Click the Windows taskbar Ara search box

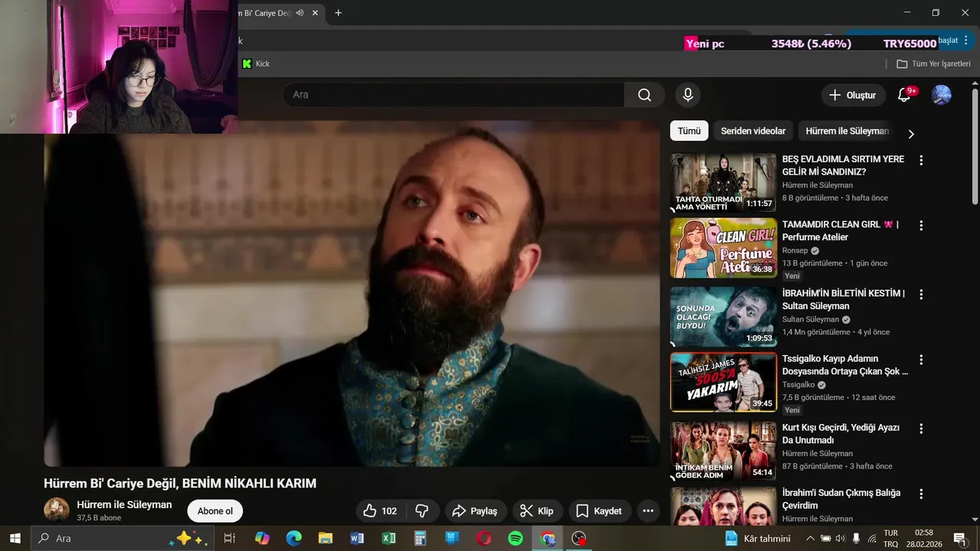(122, 538)
